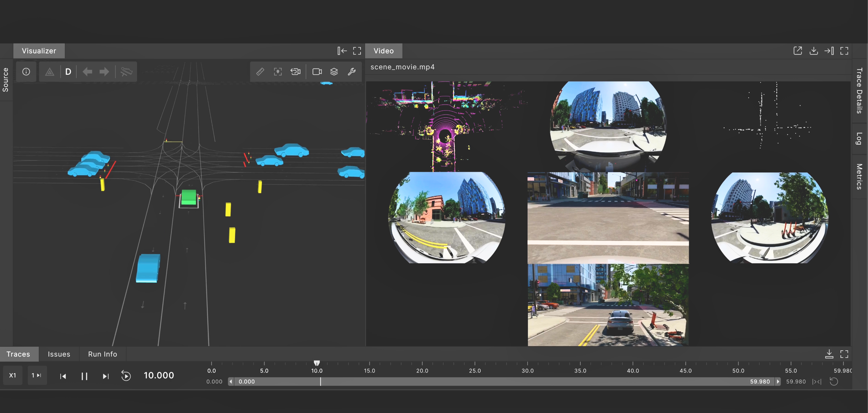This screenshot has height=413, width=868.
Task: Click the focus-on-object target icon
Action: point(278,72)
